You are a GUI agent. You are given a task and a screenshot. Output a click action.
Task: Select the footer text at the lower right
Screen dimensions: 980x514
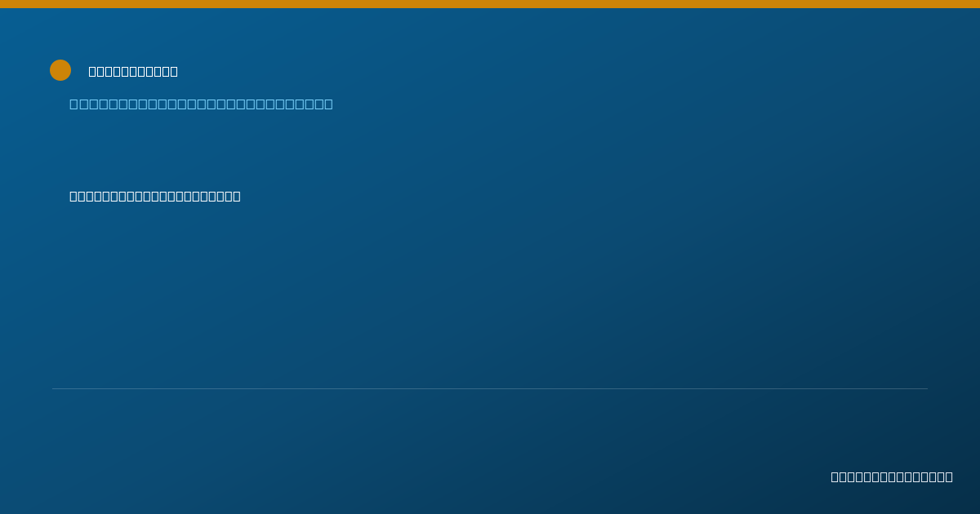892,476
